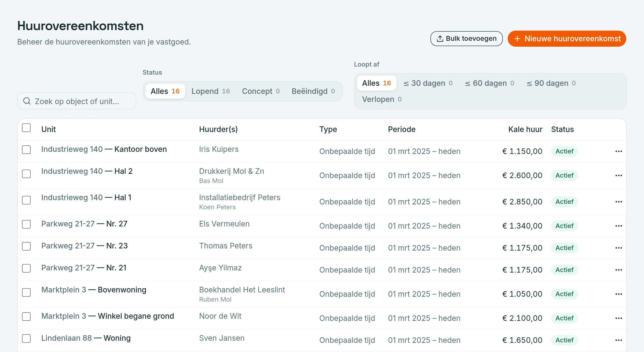Open Marktplein 3 Winkel begane grond unit

tap(108, 316)
